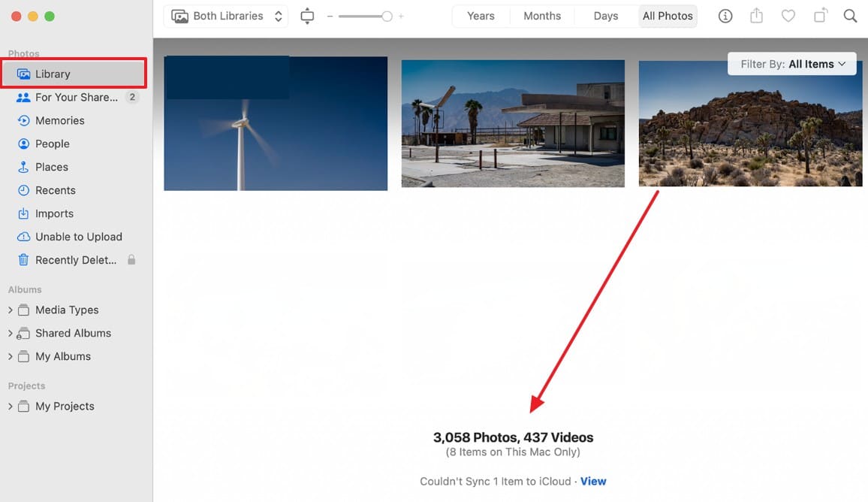
Task: Click the Media Types folder icon
Action: [x=23, y=310]
